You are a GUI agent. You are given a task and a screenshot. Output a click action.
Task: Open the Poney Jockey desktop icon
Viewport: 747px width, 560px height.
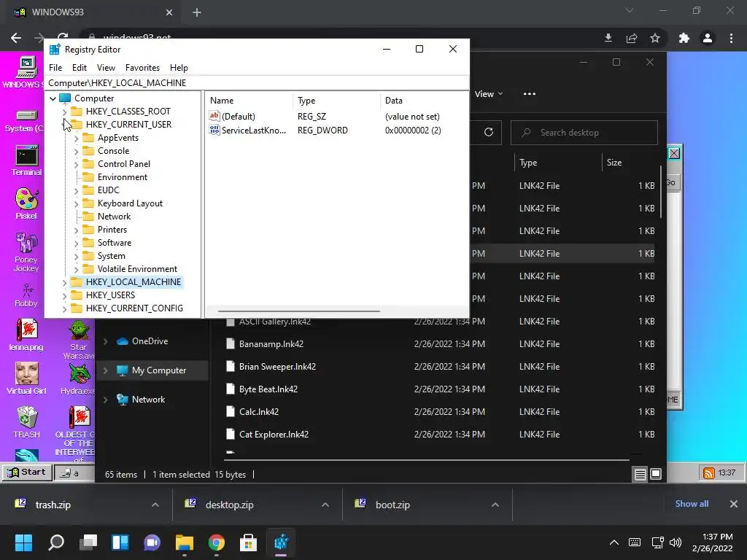(27, 252)
